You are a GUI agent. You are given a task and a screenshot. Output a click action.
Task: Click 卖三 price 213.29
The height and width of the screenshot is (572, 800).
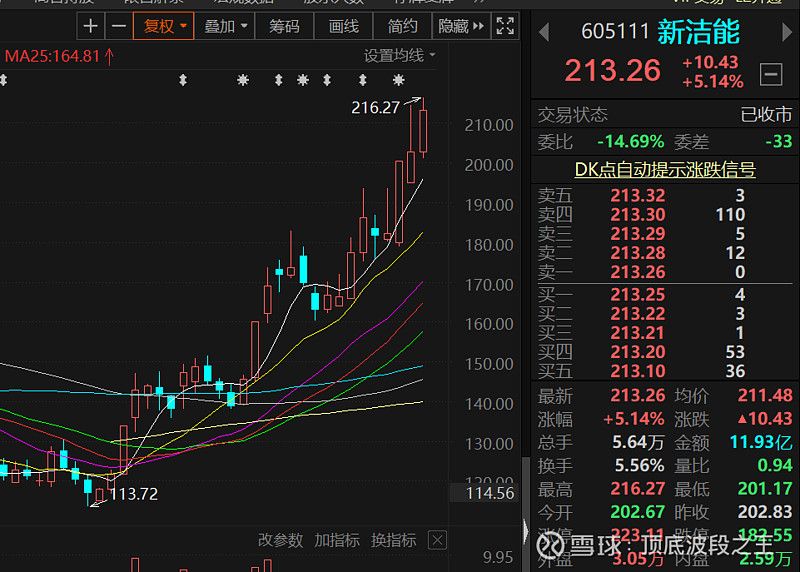638,234
